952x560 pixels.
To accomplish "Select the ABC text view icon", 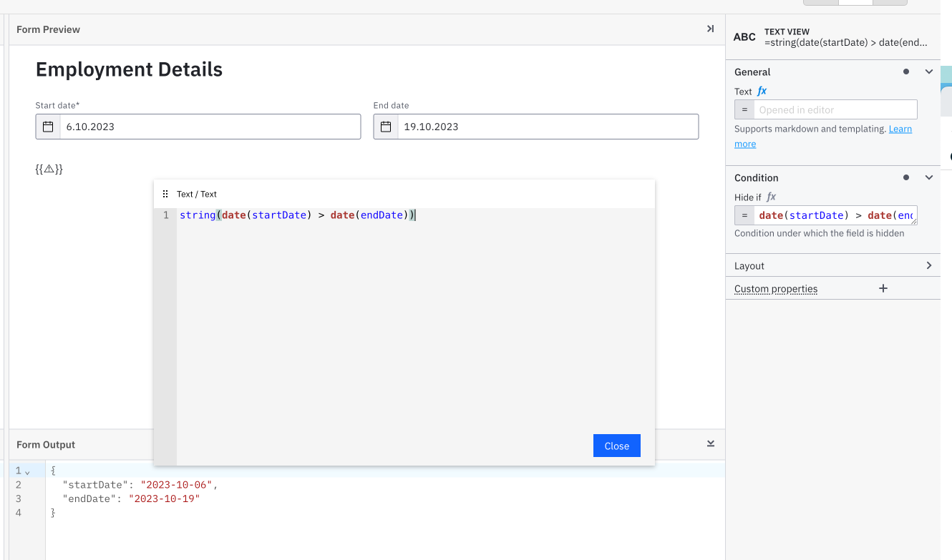I will [744, 36].
